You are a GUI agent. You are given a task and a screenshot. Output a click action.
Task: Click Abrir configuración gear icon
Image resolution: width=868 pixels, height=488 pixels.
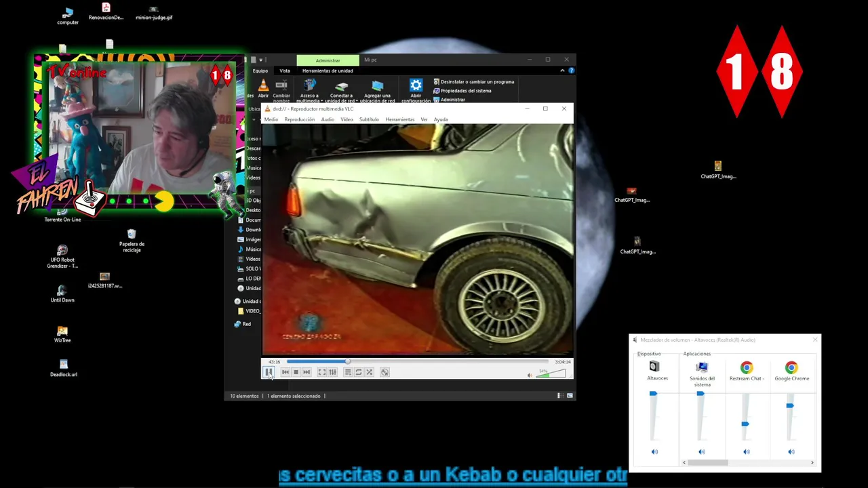pos(416,90)
